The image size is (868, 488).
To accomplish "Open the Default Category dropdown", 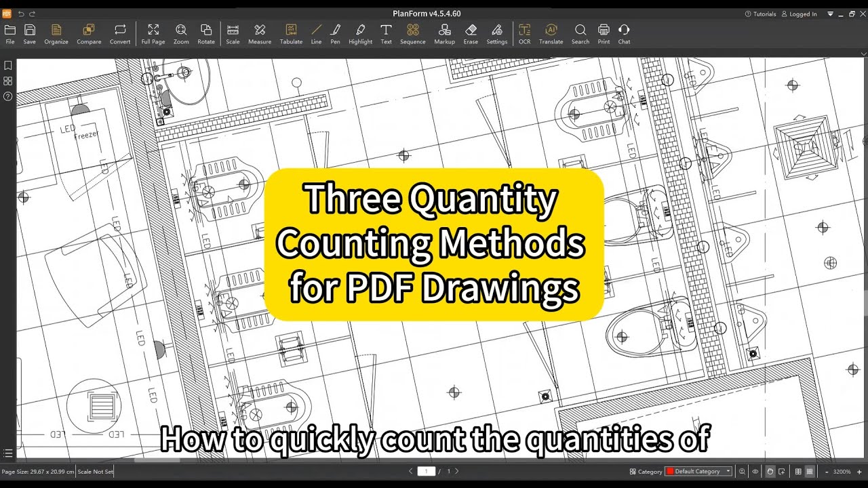I will click(x=698, y=471).
